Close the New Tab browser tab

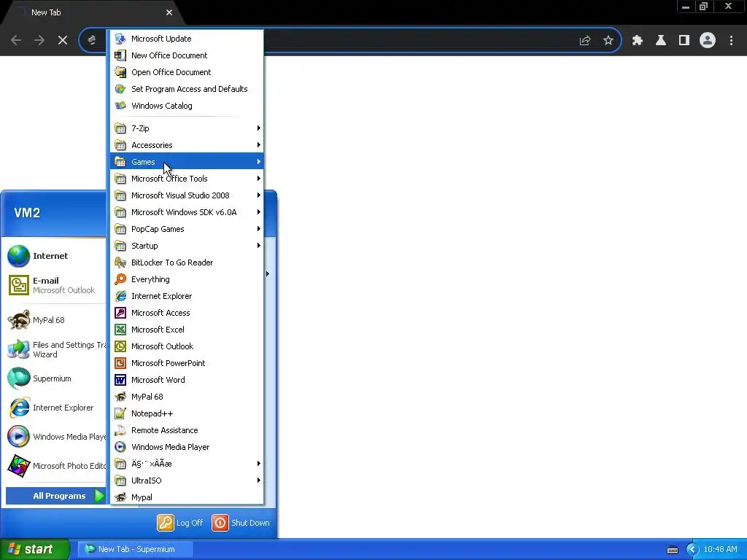[169, 13]
